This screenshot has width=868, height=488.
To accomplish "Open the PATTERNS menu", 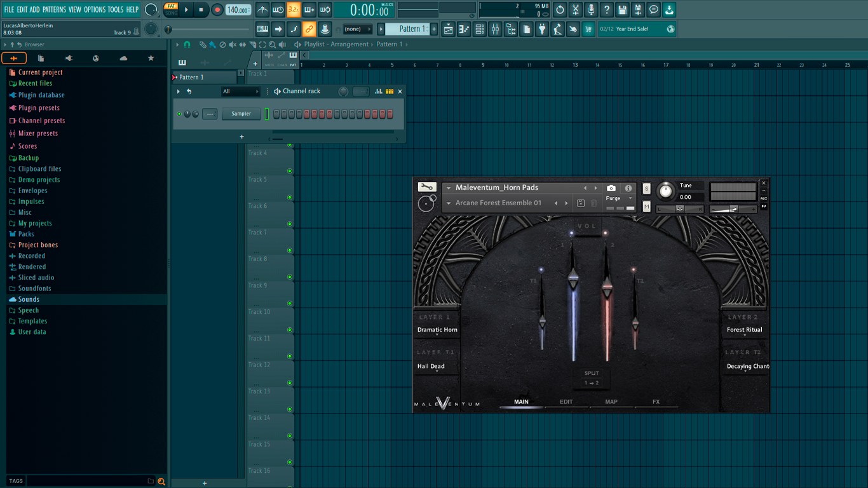I will tap(54, 10).
